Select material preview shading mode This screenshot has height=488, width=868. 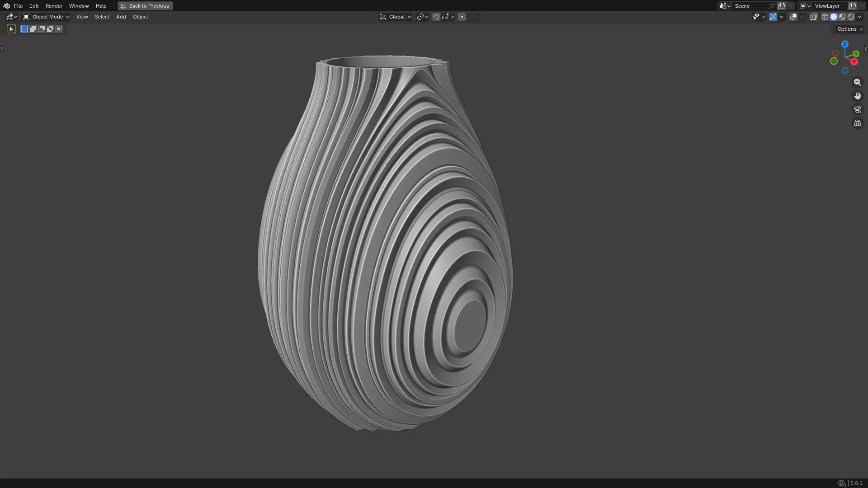pos(842,17)
